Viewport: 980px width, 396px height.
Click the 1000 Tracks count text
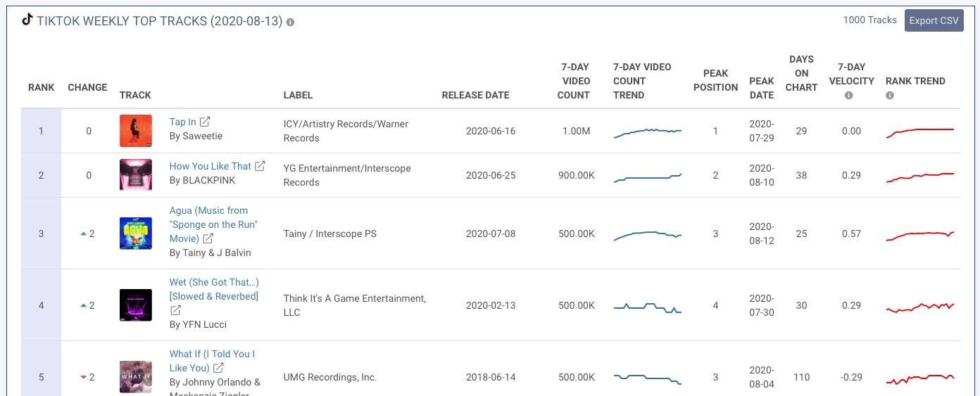tap(869, 20)
